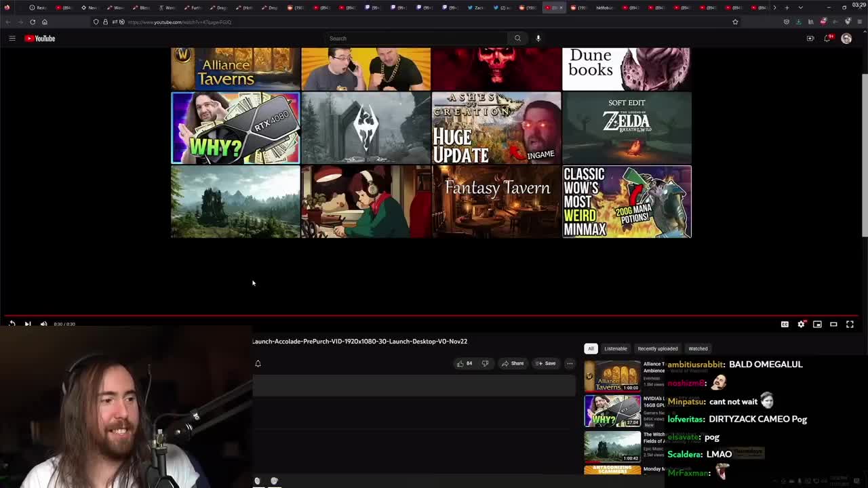Go to the browser home page
Screen dimensions: 868x488
click(45, 22)
